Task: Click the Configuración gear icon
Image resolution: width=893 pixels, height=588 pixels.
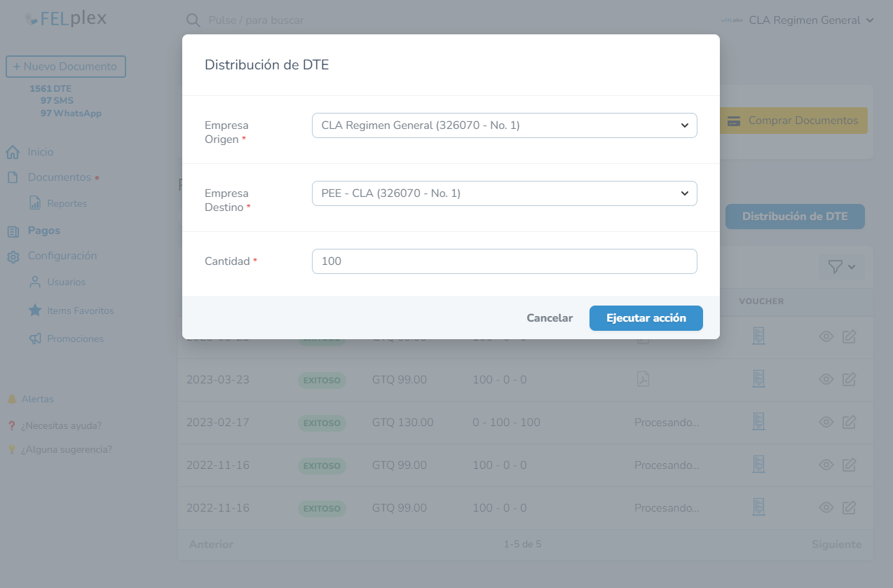Action: (x=12, y=255)
